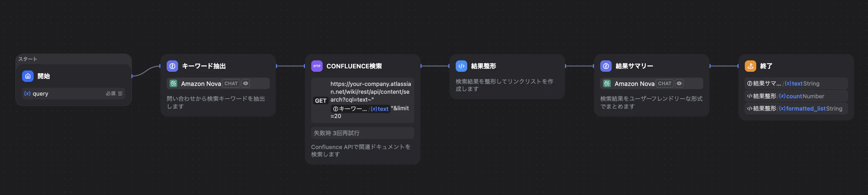The width and height of the screenshot is (868, 195).
Task: Click Amazon Nova model icon in キーワード抽出
Action: pos(173,83)
